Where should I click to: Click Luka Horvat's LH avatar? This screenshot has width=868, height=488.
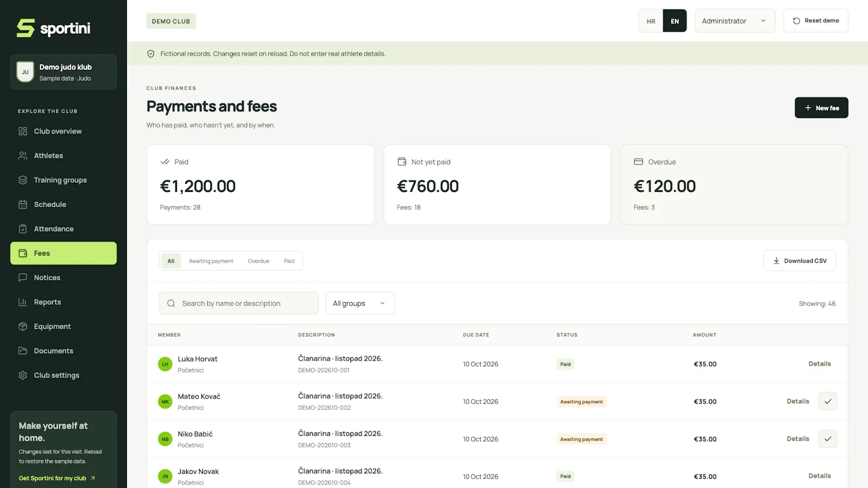[x=165, y=364]
